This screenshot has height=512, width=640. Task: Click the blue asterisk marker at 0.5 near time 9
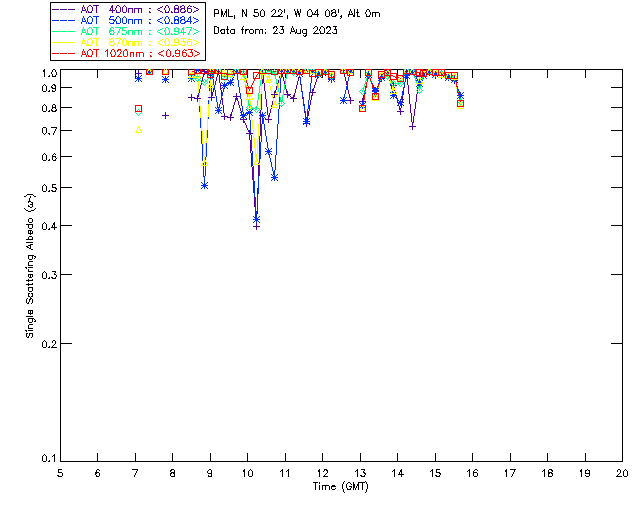(204, 186)
